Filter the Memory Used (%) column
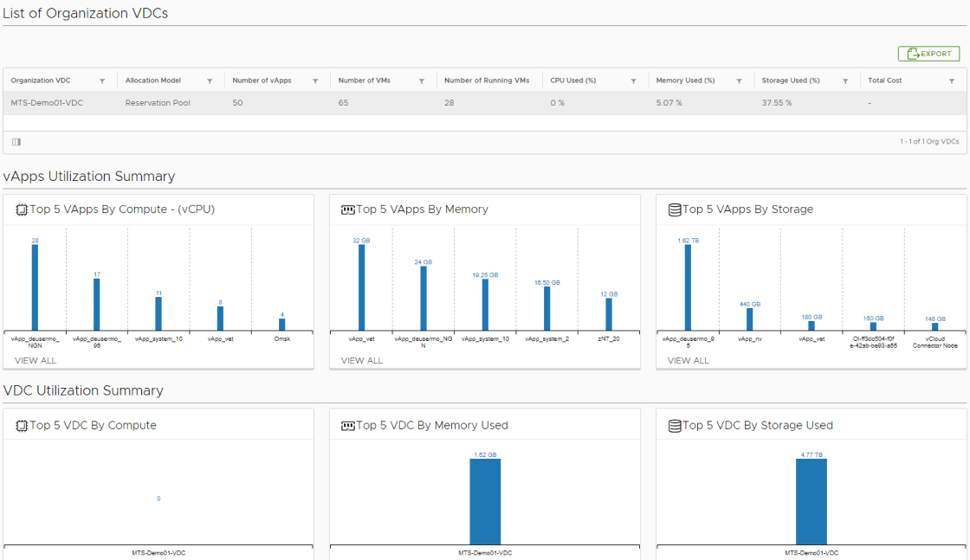Image resolution: width=970 pixels, height=560 pixels. point(739,81)
